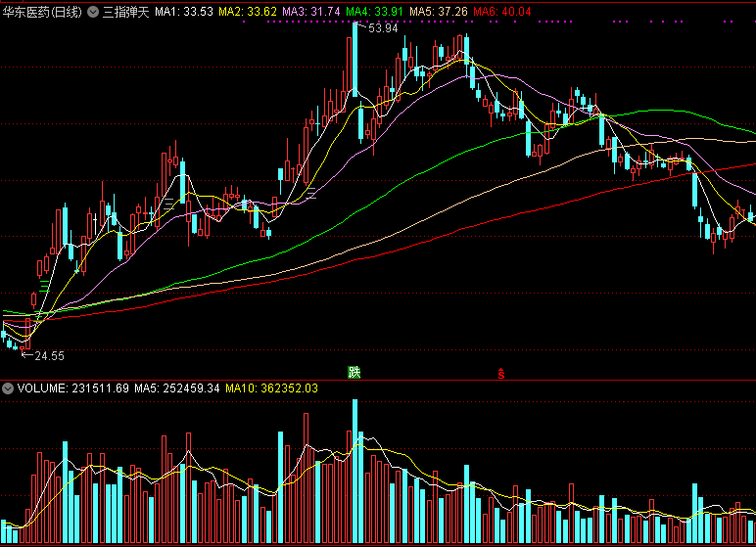Click the tallest cyan volume bar
The image size is (756, 547).
(x=354, y=472)
